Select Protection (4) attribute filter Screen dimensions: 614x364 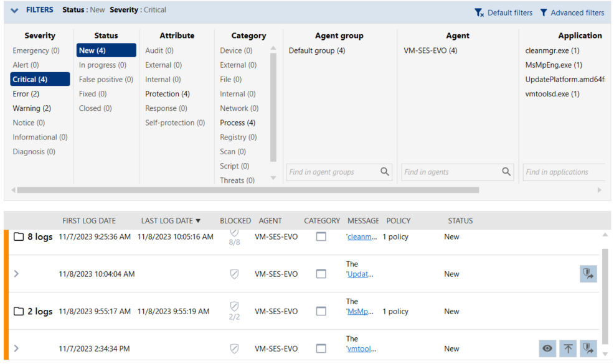(168, 94)
